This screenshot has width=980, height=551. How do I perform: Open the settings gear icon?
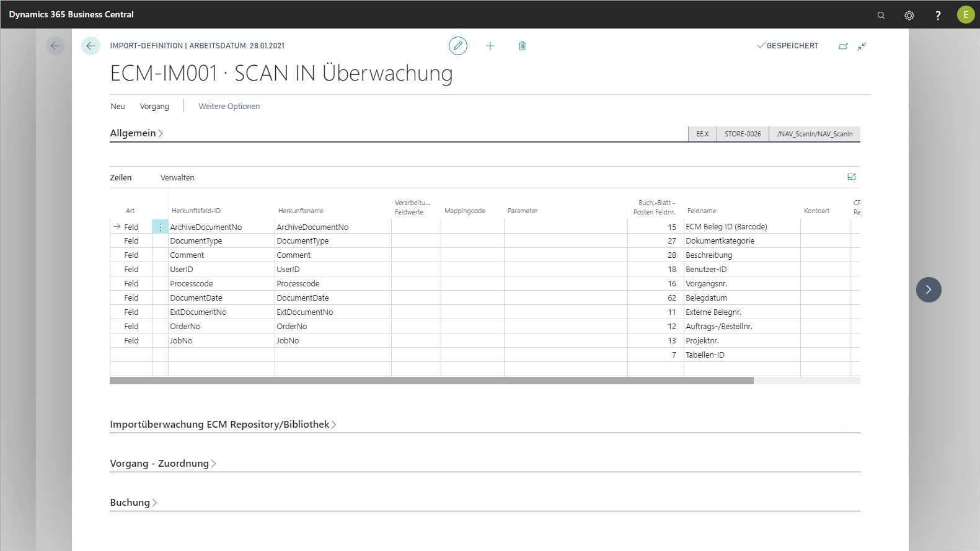[x=909, y=15]
